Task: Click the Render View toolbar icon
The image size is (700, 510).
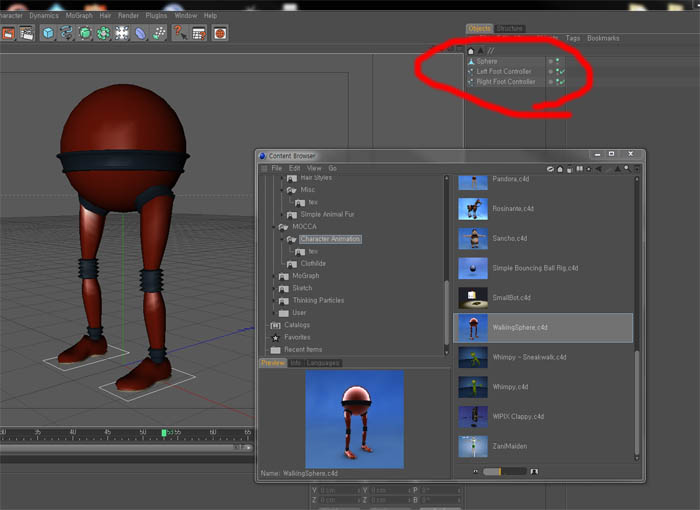Action: (8, 33)
